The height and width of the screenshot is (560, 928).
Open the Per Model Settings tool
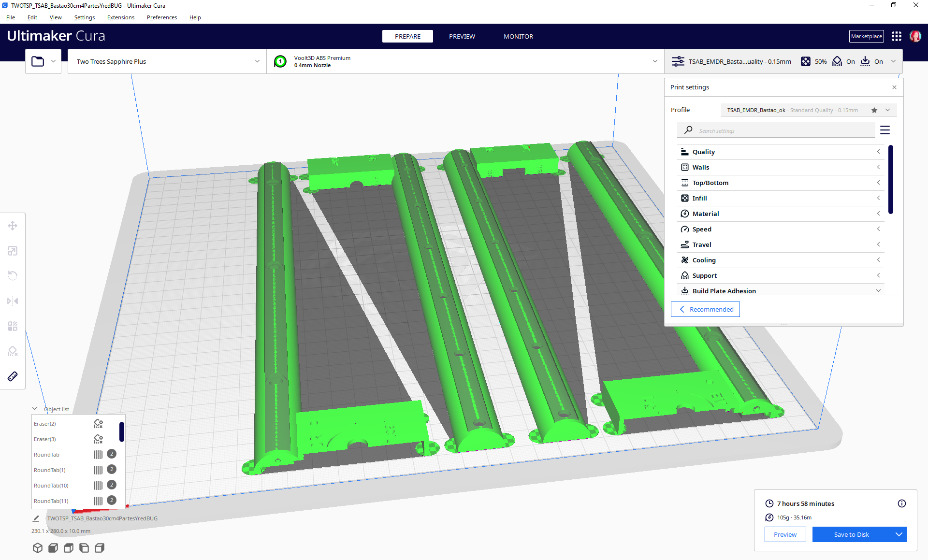[x=13, y=326]
